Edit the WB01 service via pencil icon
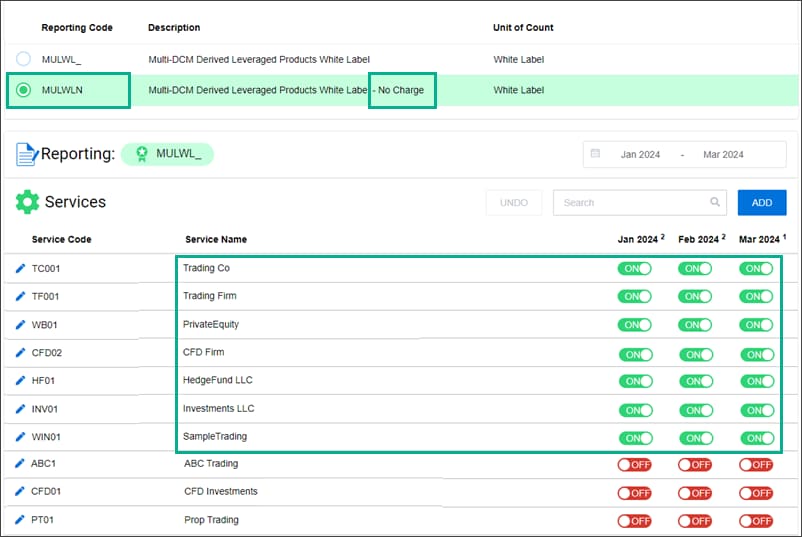The image size is (802, 537). (21, 324)
